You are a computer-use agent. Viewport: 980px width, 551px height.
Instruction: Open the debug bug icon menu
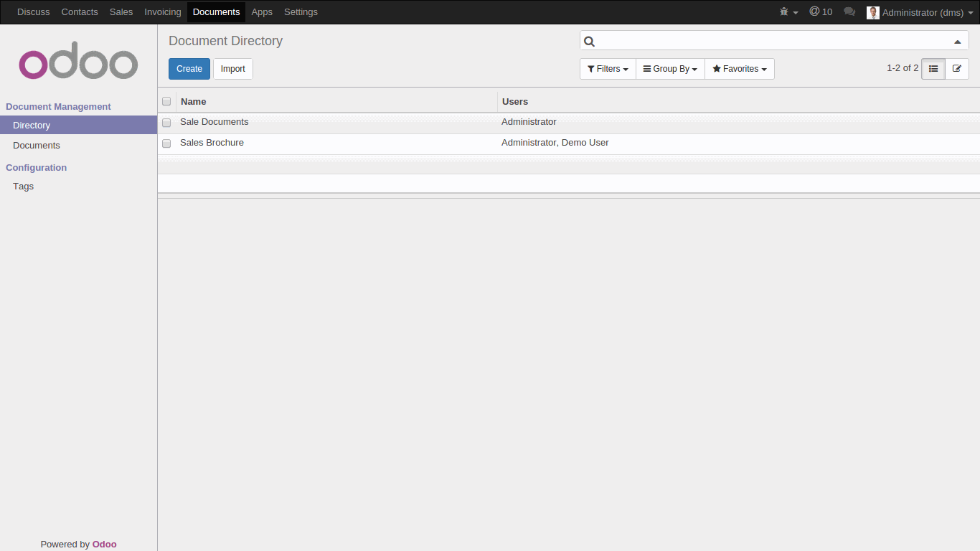point(788,12)
